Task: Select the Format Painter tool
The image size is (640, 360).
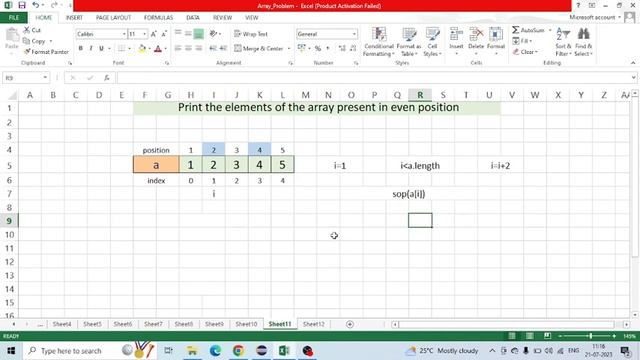Action: (x=46, y=52)
